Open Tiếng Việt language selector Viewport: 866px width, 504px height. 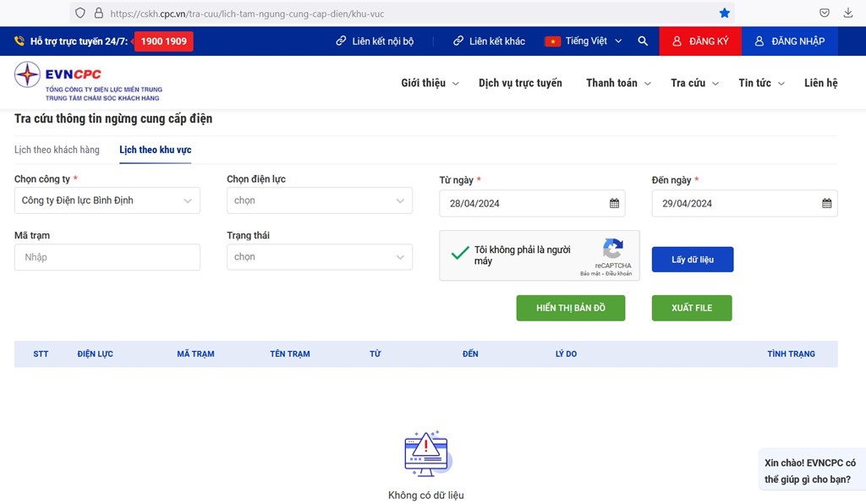click(x=584, y=41)
